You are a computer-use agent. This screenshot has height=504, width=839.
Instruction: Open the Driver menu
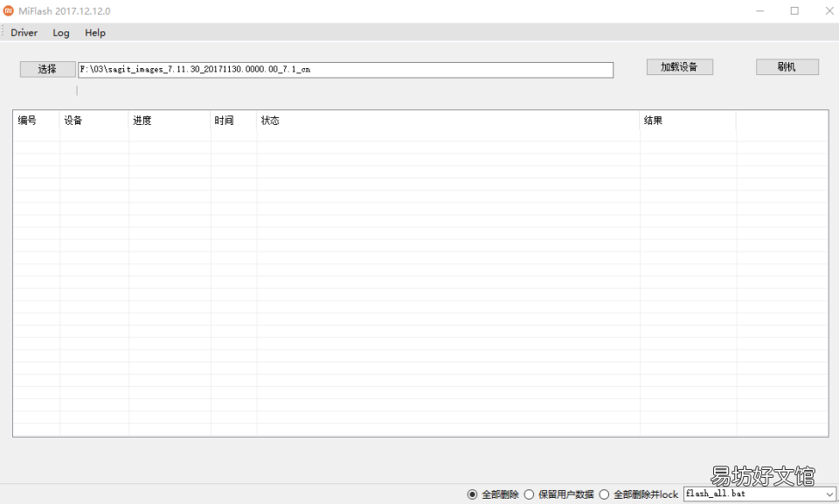click(24, 32)
